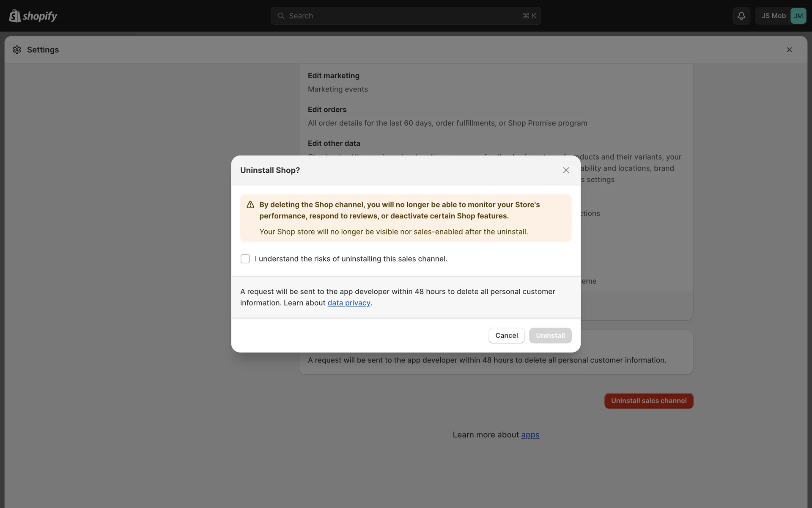Open the notifications bell
The image size is (812, 508).
point(741,16)
